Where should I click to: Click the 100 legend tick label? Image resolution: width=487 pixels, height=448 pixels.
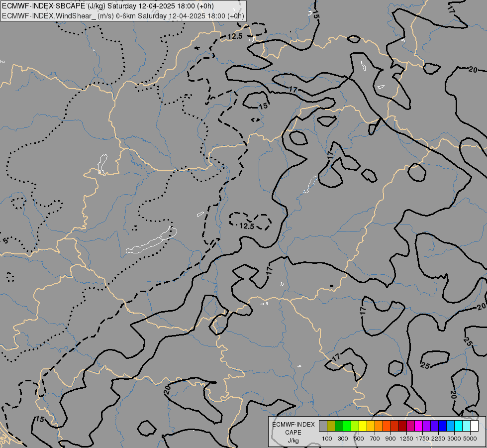pyautogui.click(x=327, y=439)
